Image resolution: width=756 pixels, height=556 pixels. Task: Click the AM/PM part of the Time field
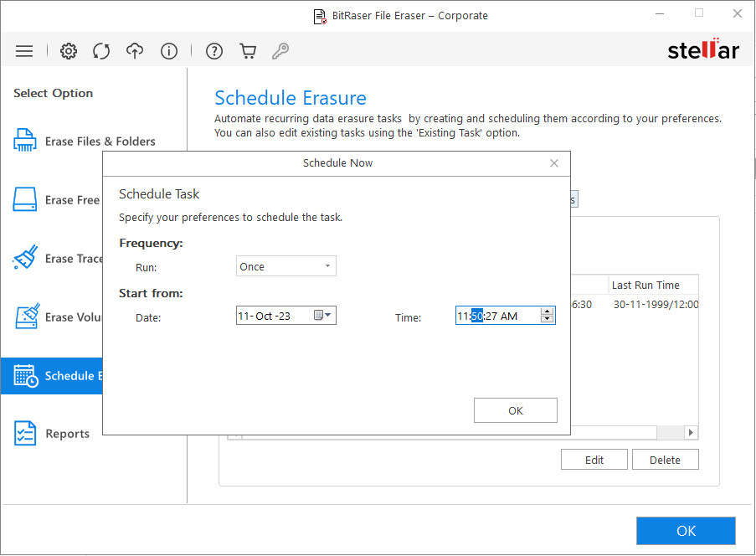click(509, 317)
